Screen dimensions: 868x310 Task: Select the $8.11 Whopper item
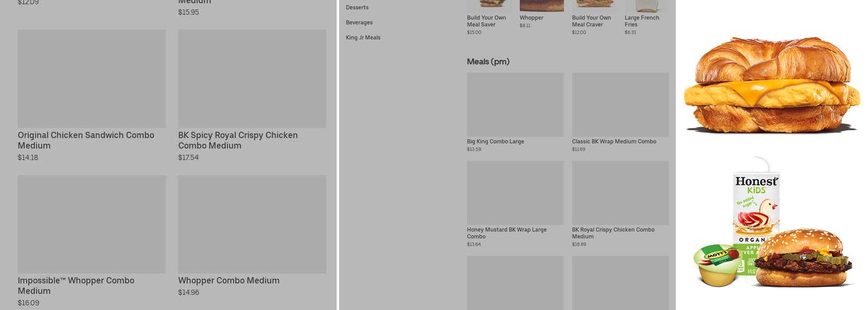[x=531, y=18]
